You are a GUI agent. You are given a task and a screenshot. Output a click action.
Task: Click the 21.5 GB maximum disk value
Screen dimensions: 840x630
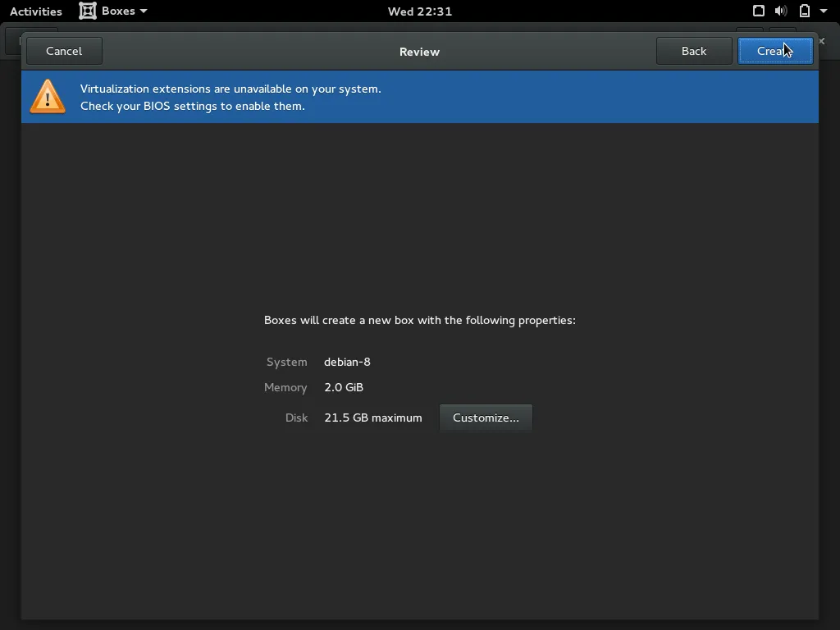[x=372, y=418]
